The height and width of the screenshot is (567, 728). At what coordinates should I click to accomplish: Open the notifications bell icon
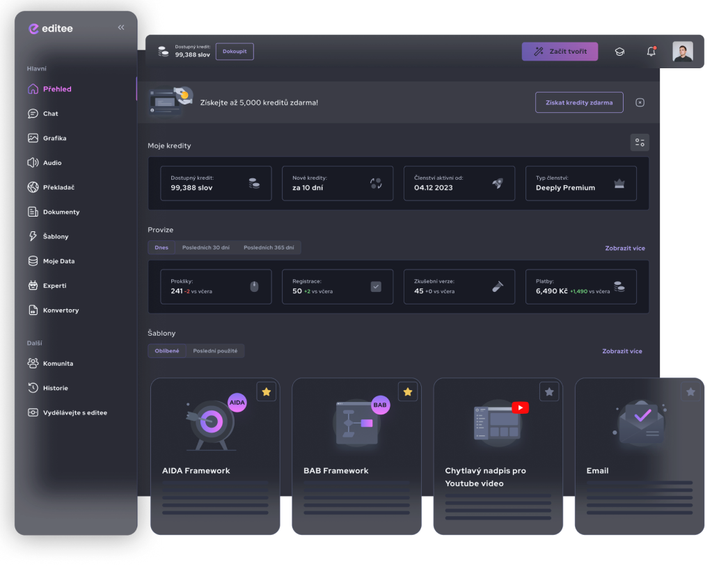tap(651, 52)
